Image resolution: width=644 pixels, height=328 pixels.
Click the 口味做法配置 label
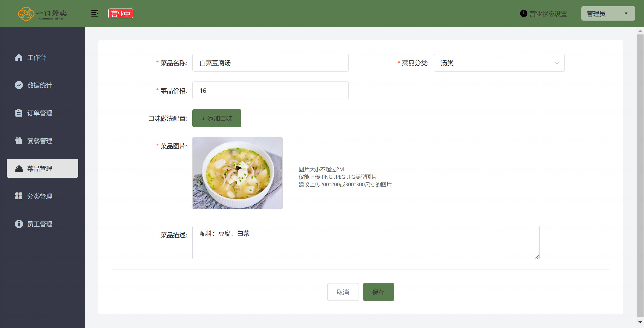click(167, 119)
